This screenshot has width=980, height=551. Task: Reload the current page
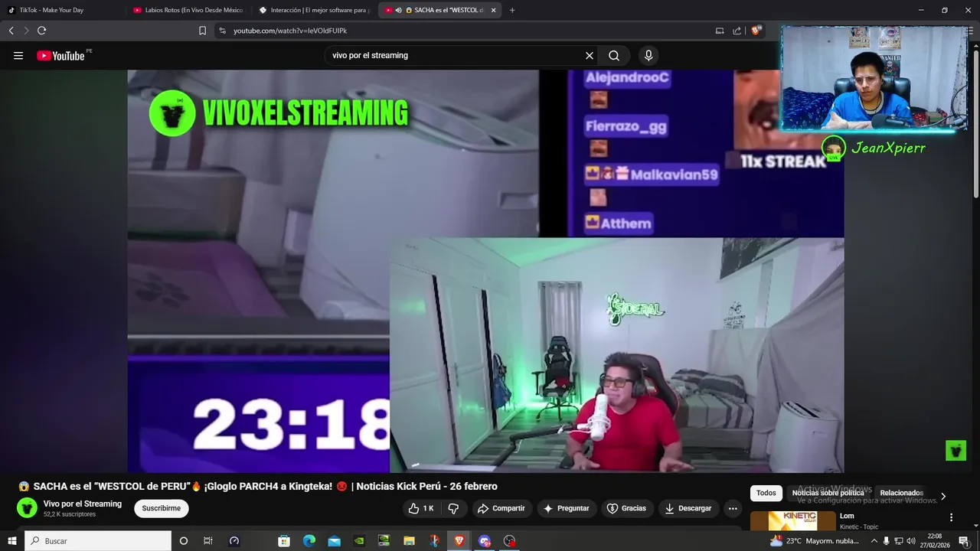pyautogui.click(x=41, y=31)
